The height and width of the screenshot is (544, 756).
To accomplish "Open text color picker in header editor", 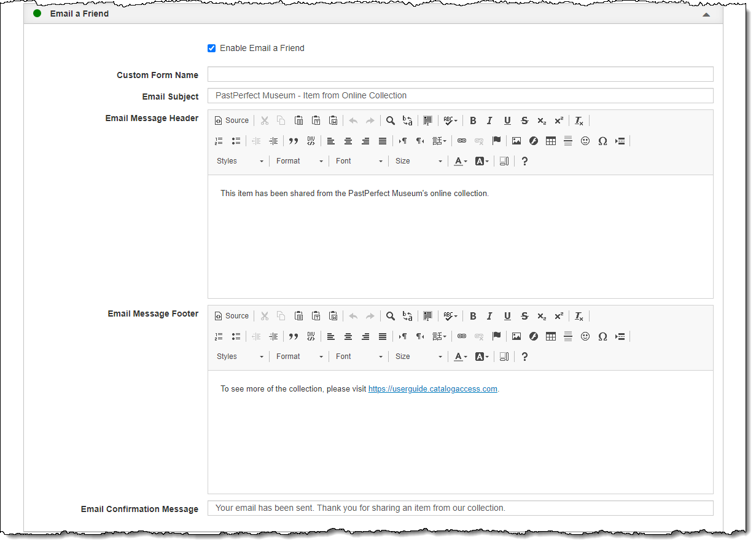I will pyautogui.click(x=460, y=161).
